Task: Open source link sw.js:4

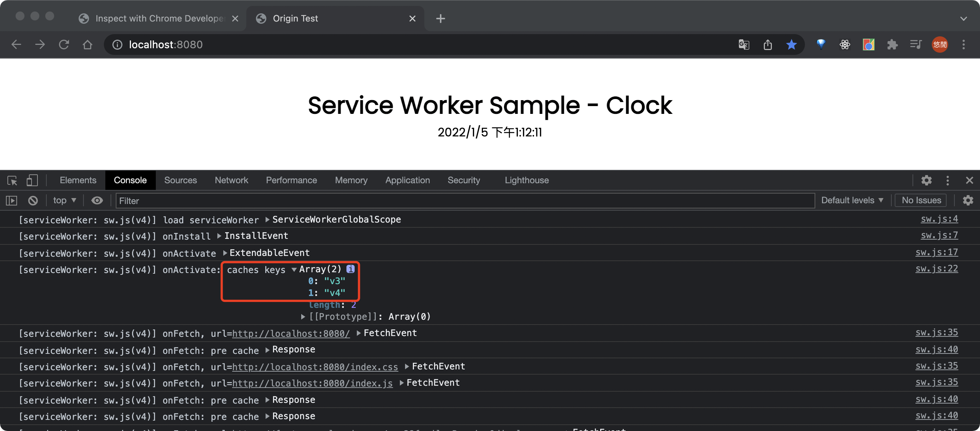Action: point(939,219)
